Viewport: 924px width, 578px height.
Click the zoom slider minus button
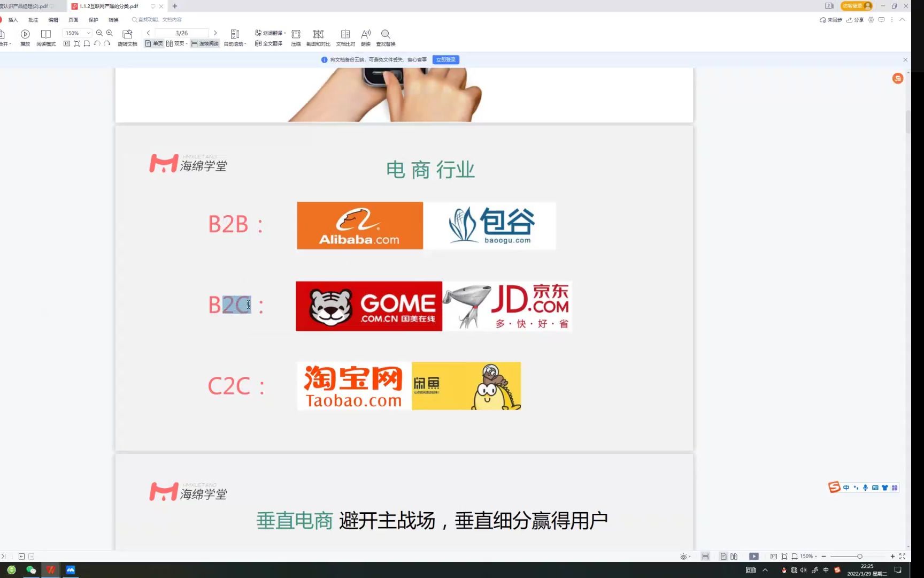coord(823,556)
